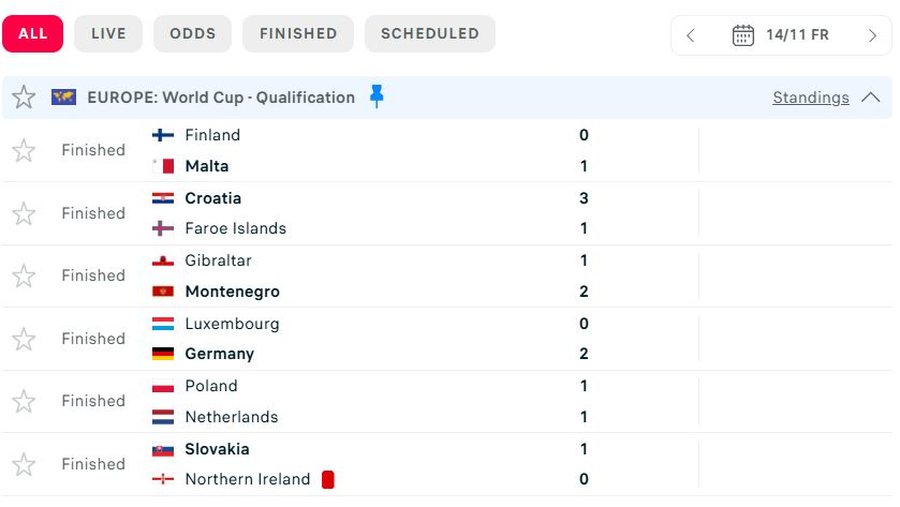Go to the next day
The height and width of the screenshot is (507, 900).
click(x=872, y=35)
